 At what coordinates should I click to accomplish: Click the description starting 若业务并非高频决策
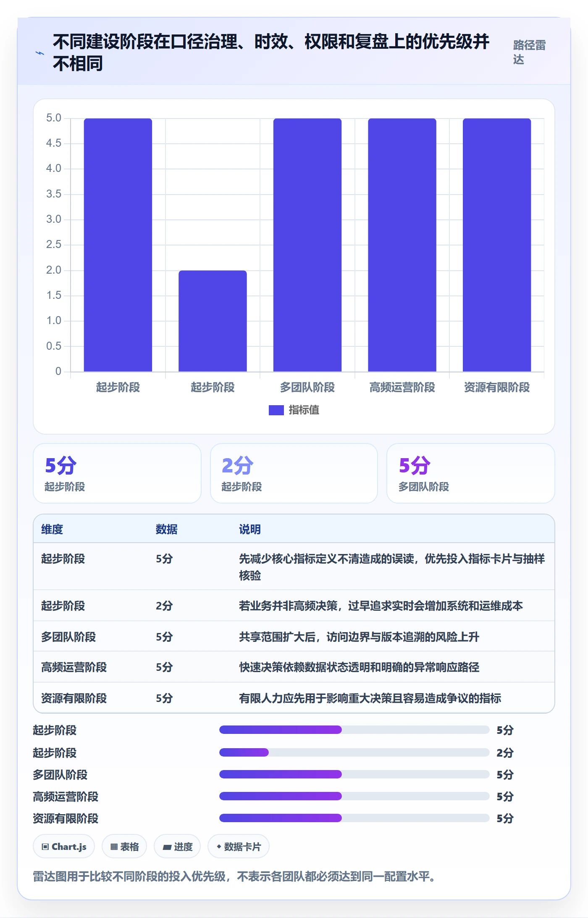coord(381,606)
